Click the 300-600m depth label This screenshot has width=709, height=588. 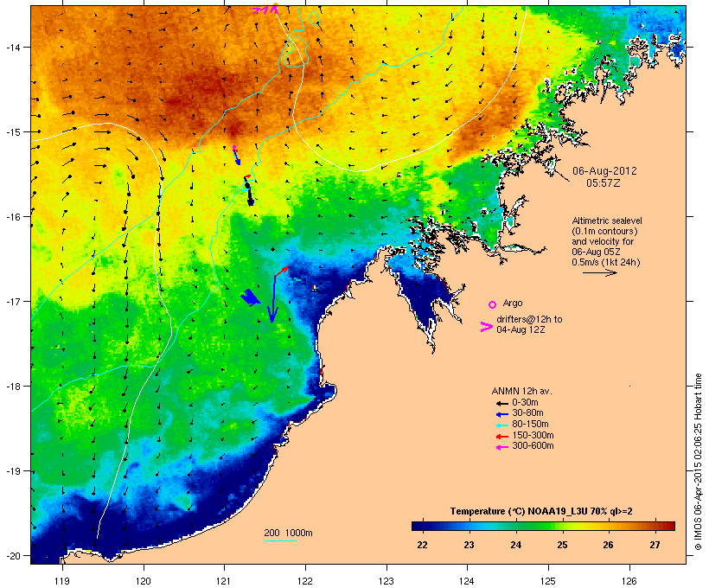[533, 446]
